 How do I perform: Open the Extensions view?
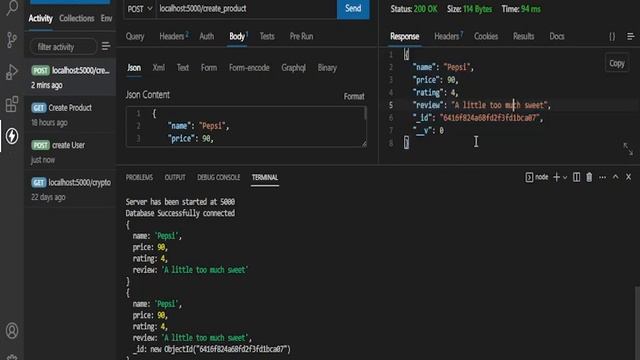click(x=12, y=104)
